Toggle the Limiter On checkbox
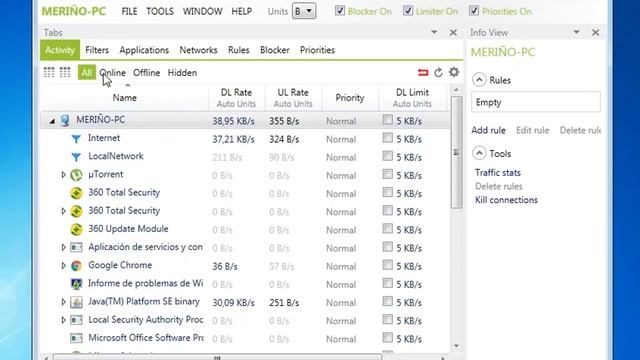Screen dimensions: 640x360 coord(408,11)
